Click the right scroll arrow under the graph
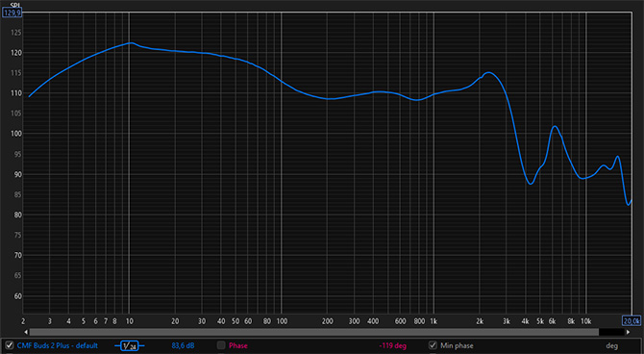The image size is (644, 354). click(x=628, y=332)
